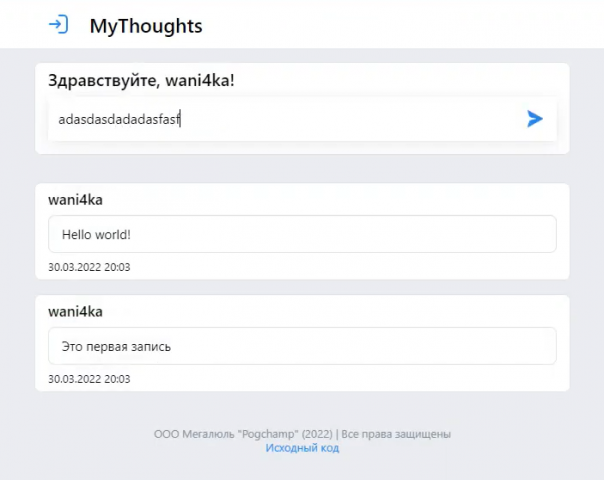The image size is (604, 480).
Task: Open the MyThoughts title in the header
Action: 146,26
